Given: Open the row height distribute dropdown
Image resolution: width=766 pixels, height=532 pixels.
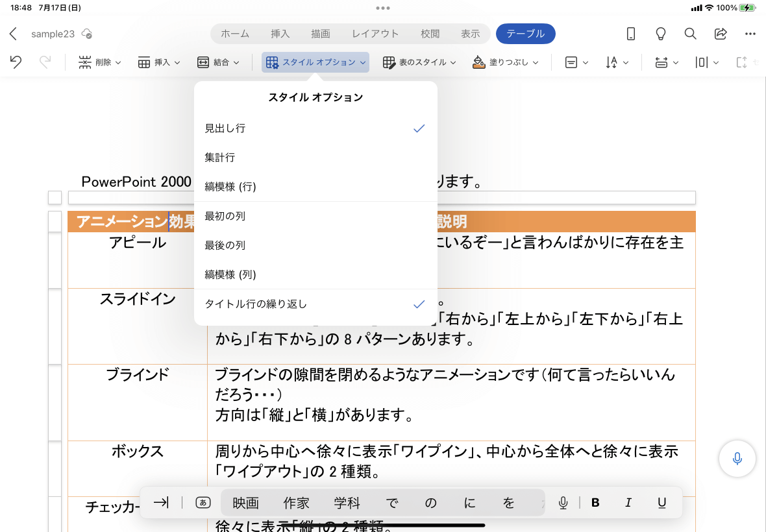Looking at the screenshot, I should pyautogui.click(x=666, y=62).
